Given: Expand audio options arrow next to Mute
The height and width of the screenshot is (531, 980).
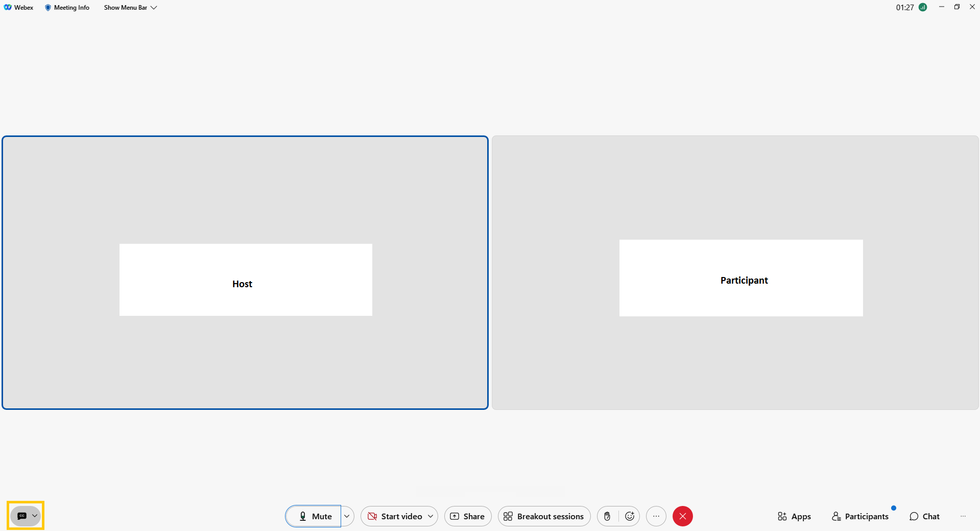Looking at the screenshot, I should pos(347,516).
